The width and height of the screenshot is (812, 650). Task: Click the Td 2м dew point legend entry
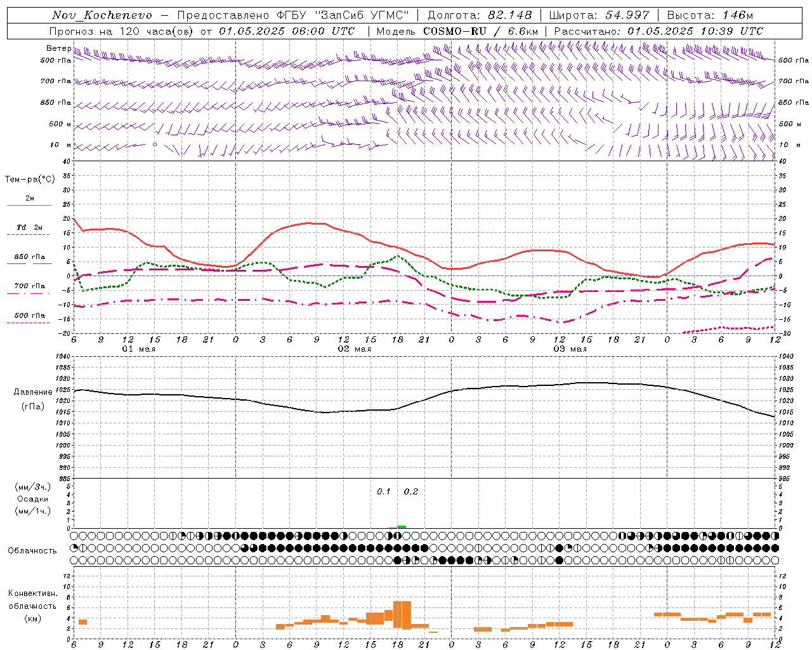click(x=30, y=227)
